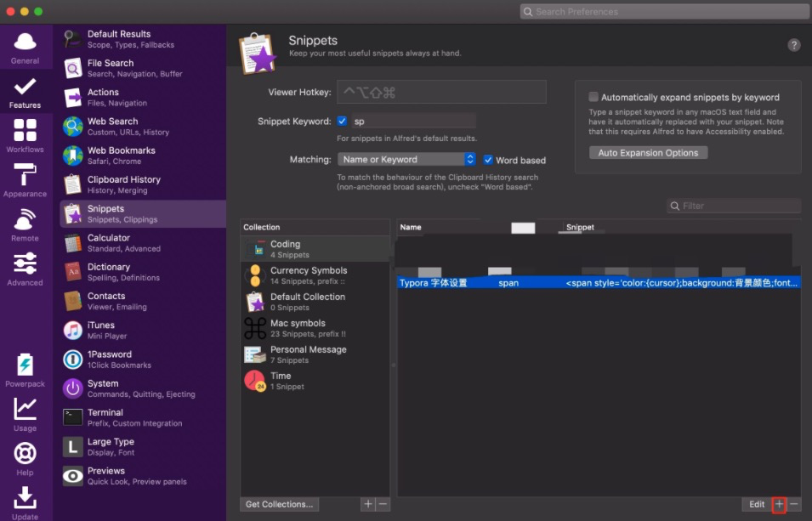Click the Snippet Keyword text field
Screen dimensions: 812x521
[413, 122]
